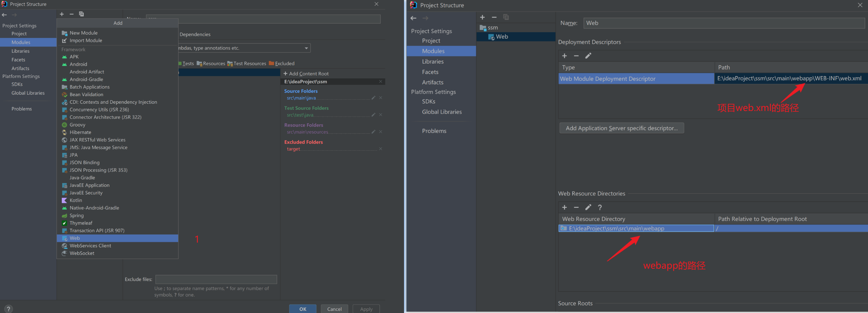The height and width of the screenshot is (313, 868).
Task: Click the remove module minus icon in left dialog
Action: tap(71, 14)
